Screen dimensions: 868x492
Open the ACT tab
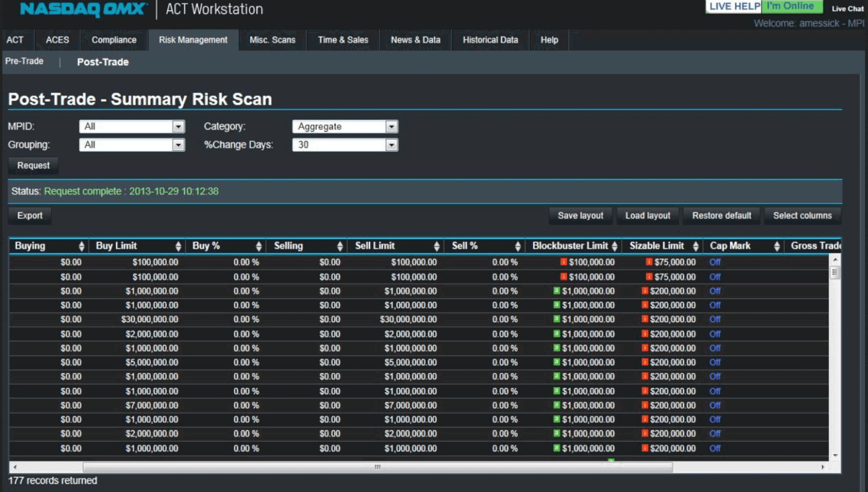[x=15, y=40]
